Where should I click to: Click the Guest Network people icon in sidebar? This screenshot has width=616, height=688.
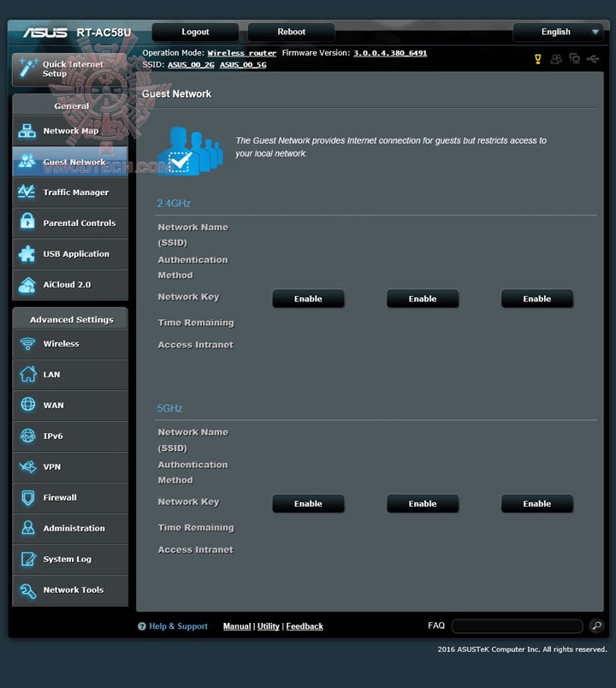27,161
